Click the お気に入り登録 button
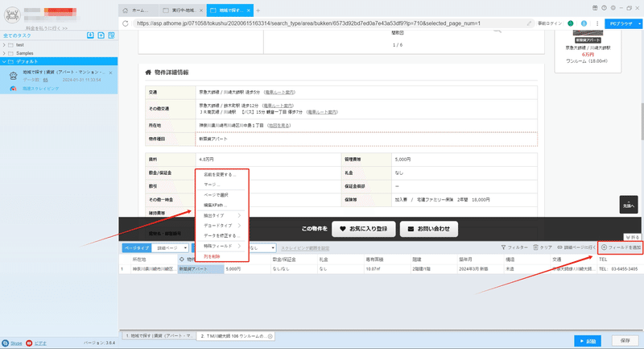 (364, 229)
